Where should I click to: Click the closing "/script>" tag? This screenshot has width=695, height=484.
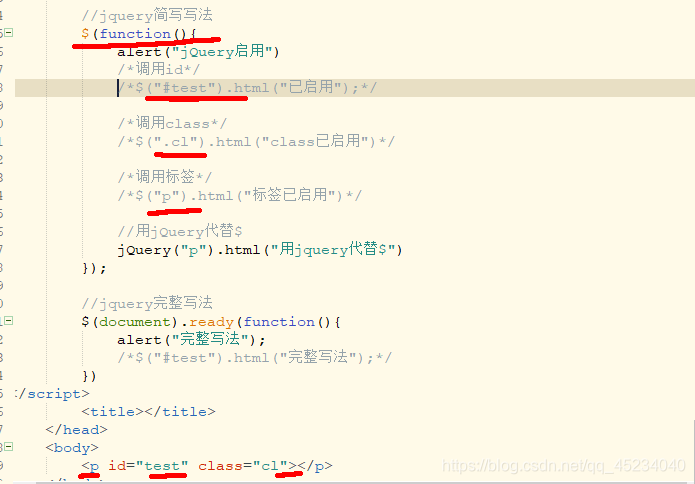(x=52, y=394)
